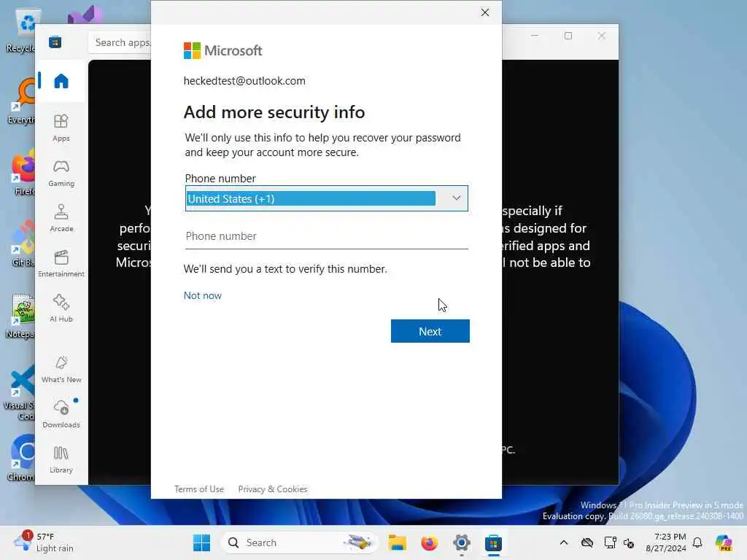Select the Chrome desktop shortcut

point(21,458)
